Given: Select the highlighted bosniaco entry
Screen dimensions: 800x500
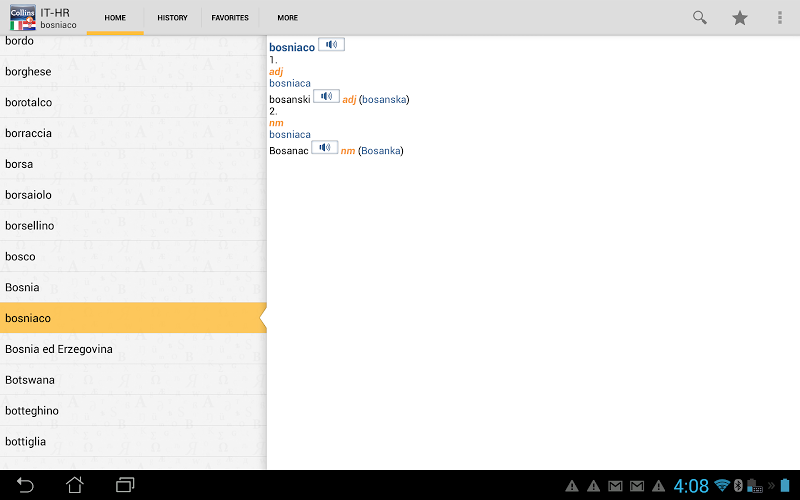Looking at the screenshot, I should pos(133,318).
